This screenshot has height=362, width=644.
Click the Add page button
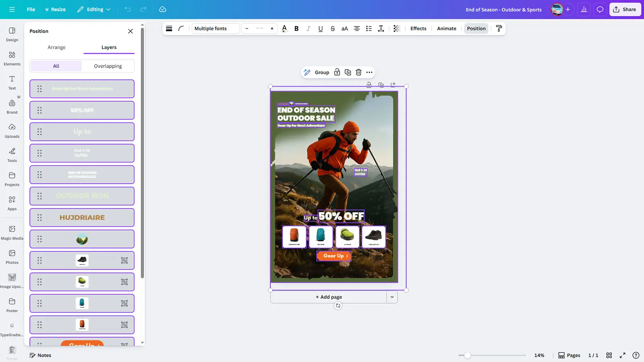tap(328, 297)
